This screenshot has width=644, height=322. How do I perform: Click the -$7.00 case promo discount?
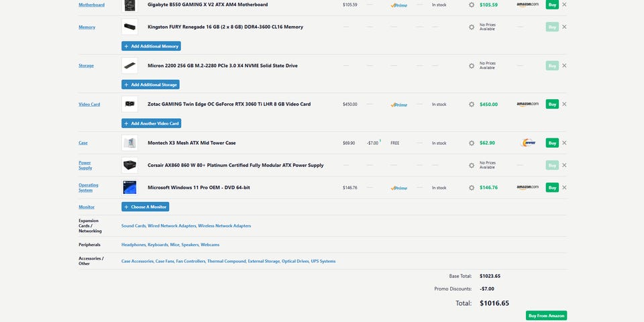coord(372,143)
